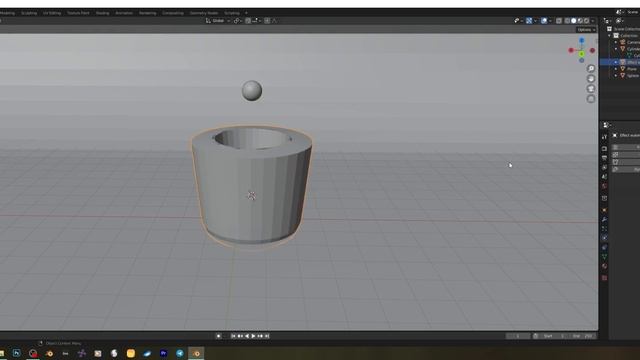This screenshot has width=640, height=360.
Task: Expand the Camera row in outliner
Action: [x=616, y=42]
